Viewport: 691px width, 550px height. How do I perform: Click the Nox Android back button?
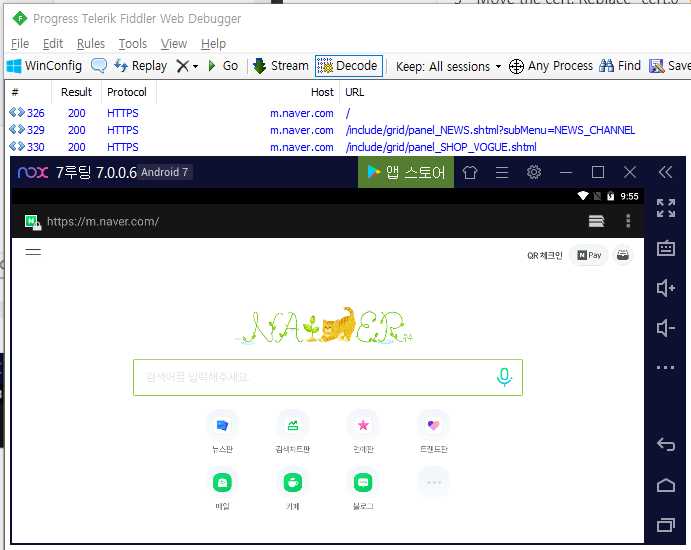(665, 444)
